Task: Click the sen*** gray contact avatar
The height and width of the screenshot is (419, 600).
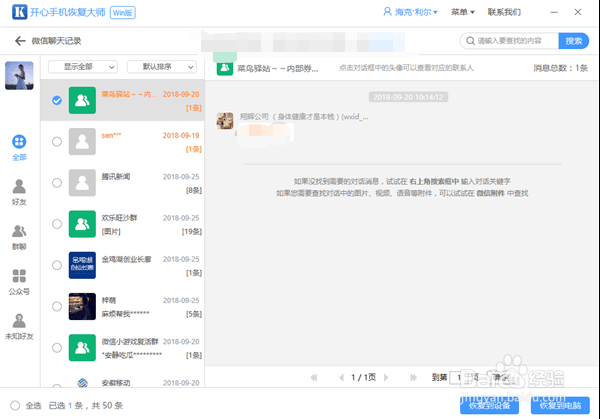Action: (82, 142)
